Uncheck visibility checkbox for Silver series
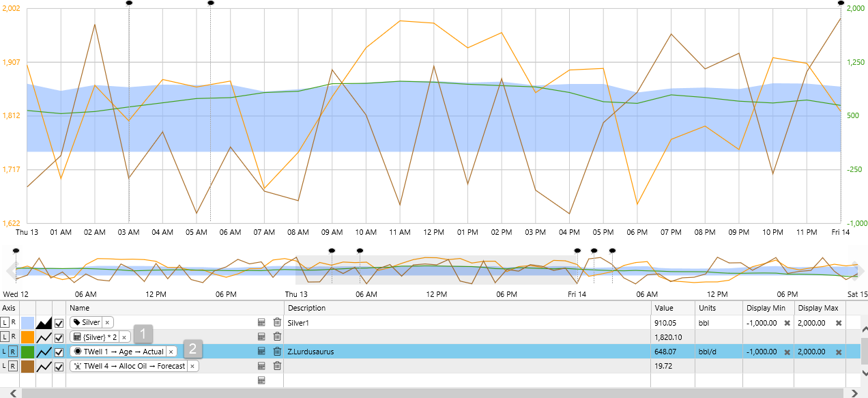Screen dimensions: 868x398 pos(59,322)
